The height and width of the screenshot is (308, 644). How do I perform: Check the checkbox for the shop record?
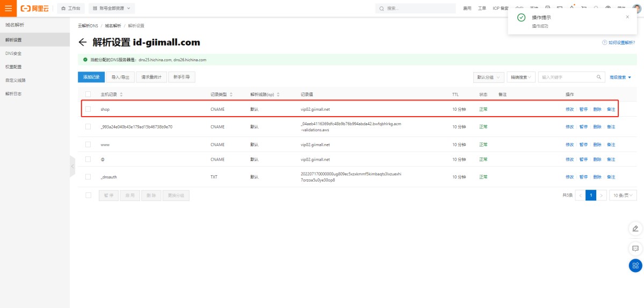click(x=88, y=109)
